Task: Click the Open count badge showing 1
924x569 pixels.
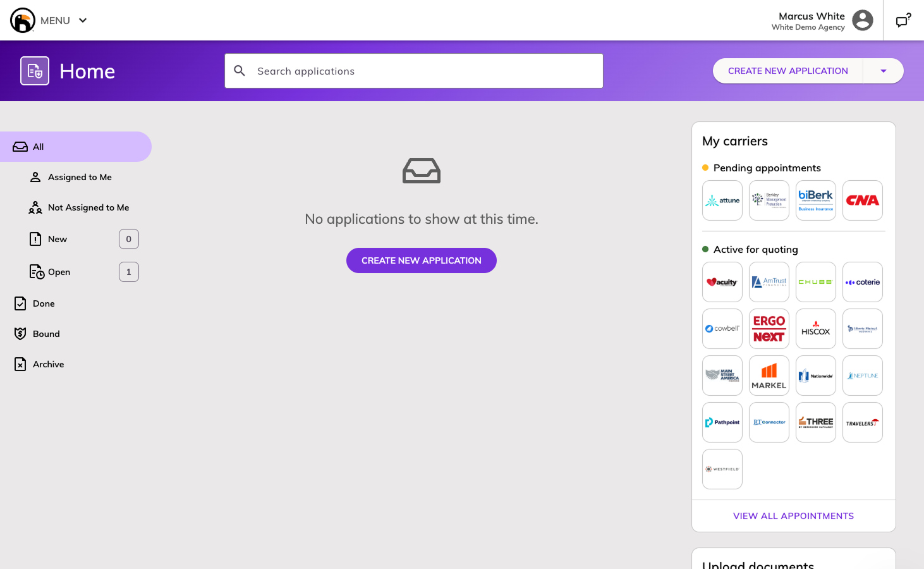Action: (129, 272)
